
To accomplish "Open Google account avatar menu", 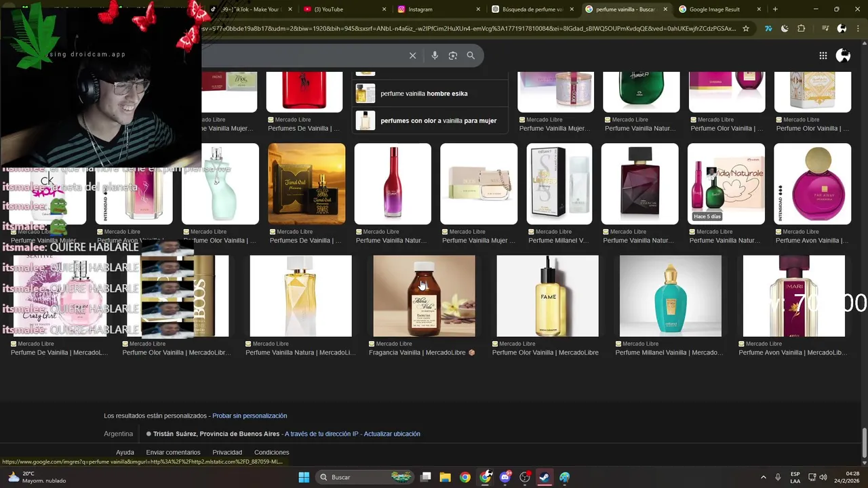I will pos(843,56).
